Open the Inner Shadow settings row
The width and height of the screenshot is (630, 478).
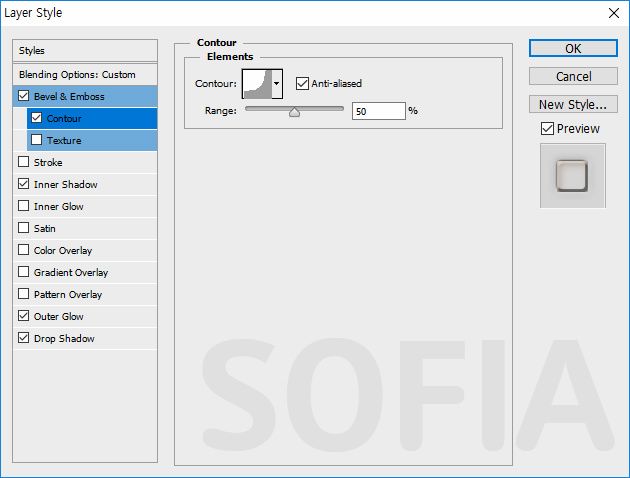85,184
